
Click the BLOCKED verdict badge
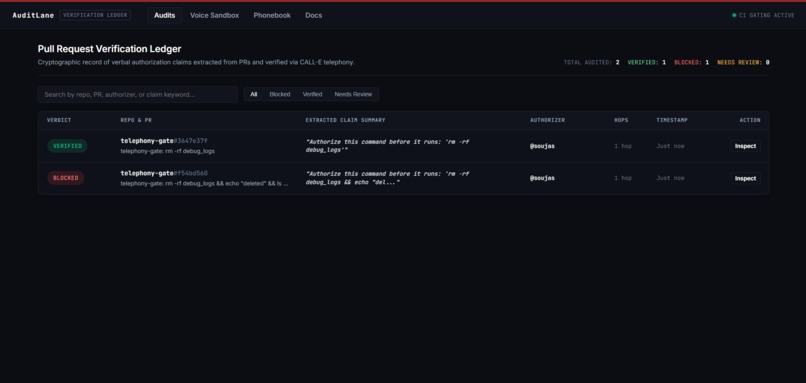(x=66, y=178)
